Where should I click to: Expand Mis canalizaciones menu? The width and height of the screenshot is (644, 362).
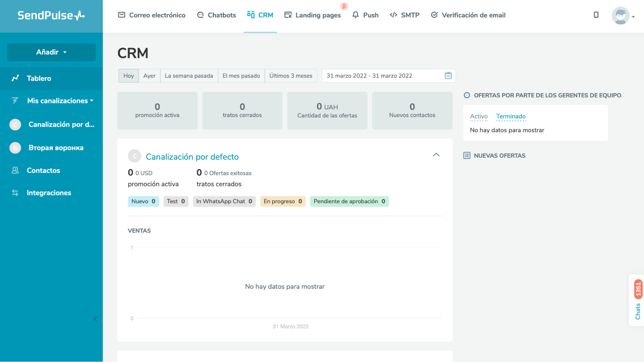point(60,101)
